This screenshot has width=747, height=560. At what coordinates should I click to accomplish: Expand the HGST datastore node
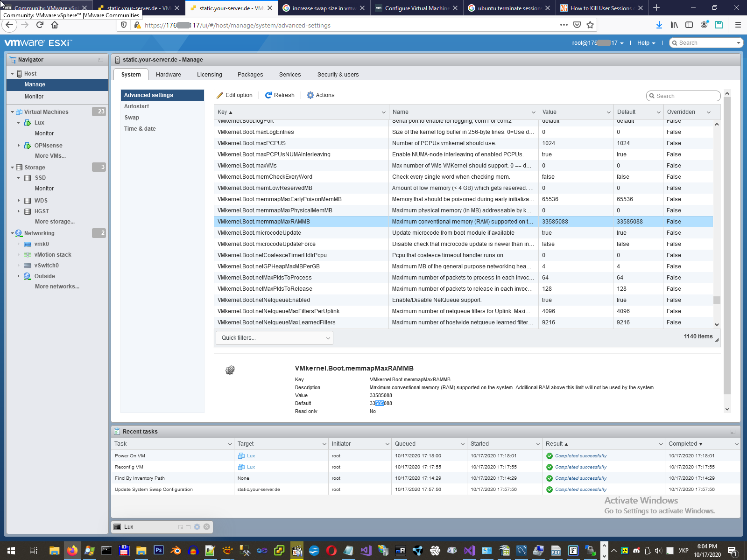tap(19, 211)
